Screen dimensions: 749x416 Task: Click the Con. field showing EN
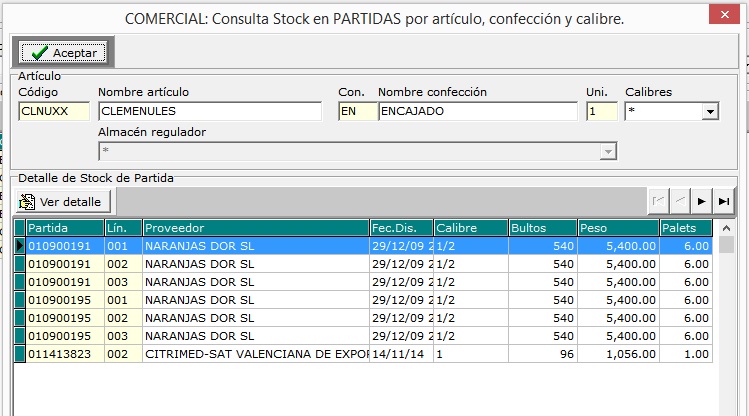[354, 112]
